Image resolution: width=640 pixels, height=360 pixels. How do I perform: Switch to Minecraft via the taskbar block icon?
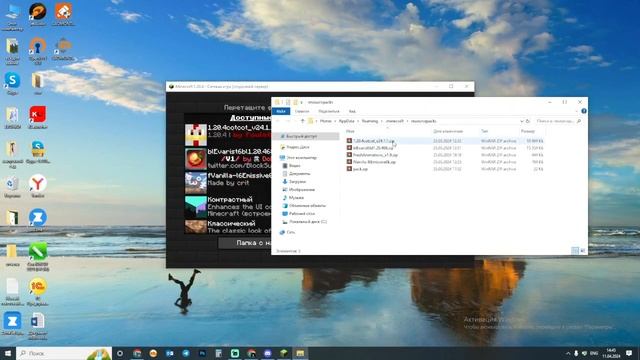284,353
